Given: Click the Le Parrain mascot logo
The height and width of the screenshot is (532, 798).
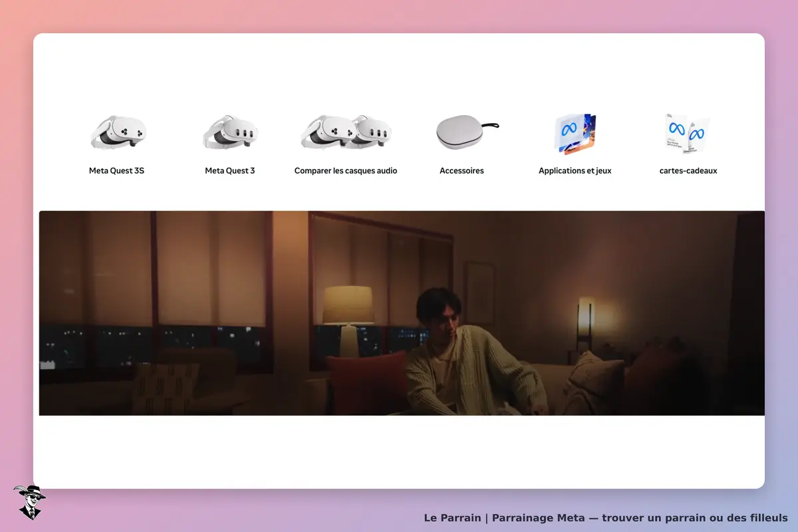Looking at the screenshot, I should point(29,502).
